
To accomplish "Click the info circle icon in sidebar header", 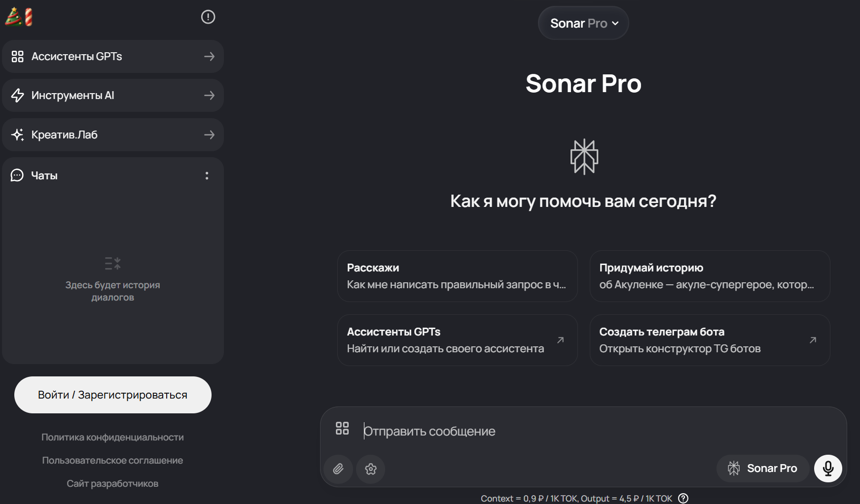I will [208, 17].
